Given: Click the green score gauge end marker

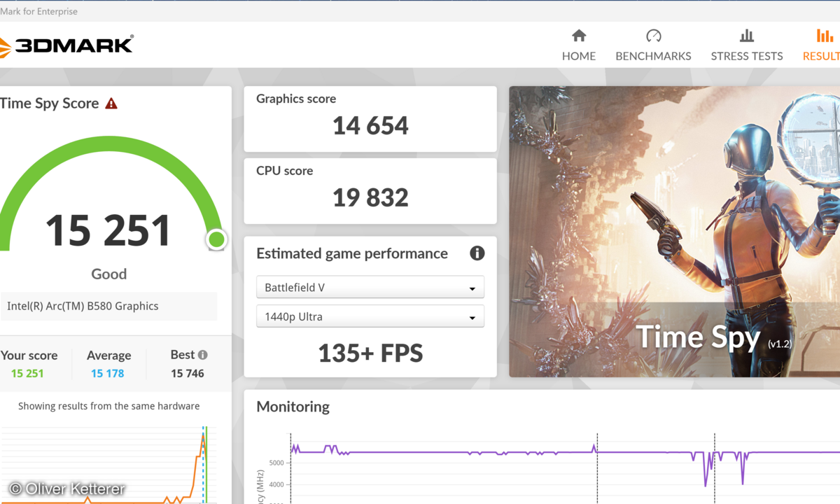Looking at the screenshot, I should [216, 240].
